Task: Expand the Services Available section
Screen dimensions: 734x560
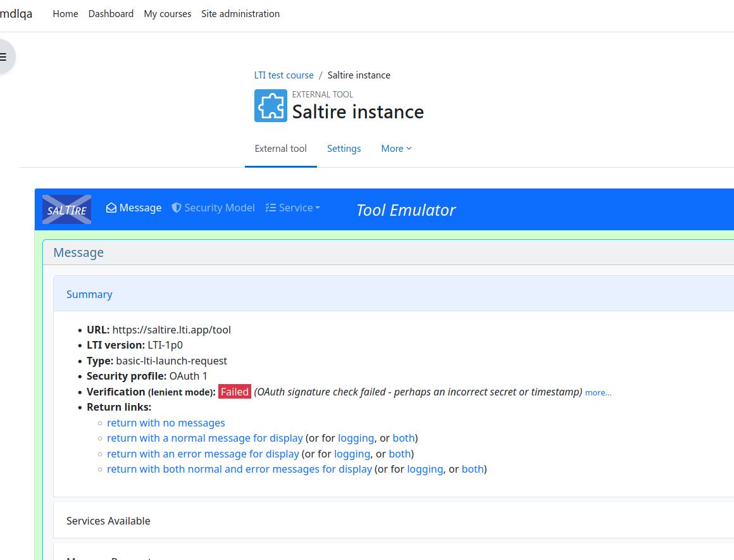Action: [108, 521]
